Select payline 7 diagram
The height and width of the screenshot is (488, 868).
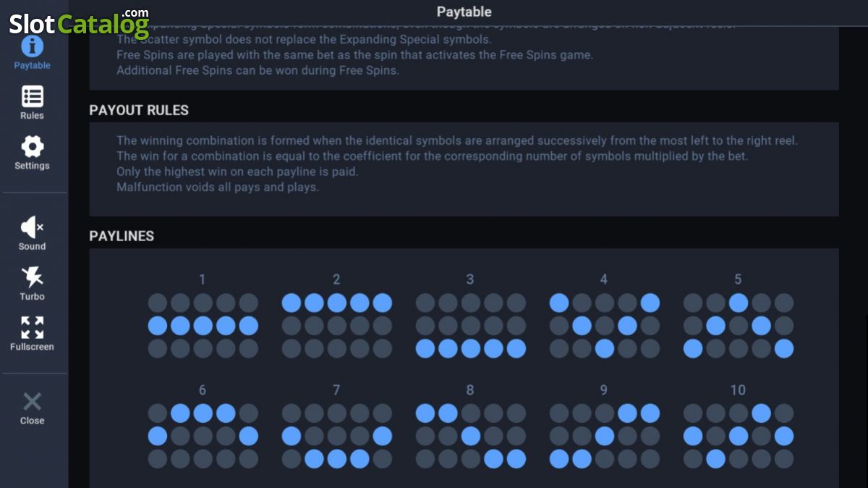click(336, 437)
